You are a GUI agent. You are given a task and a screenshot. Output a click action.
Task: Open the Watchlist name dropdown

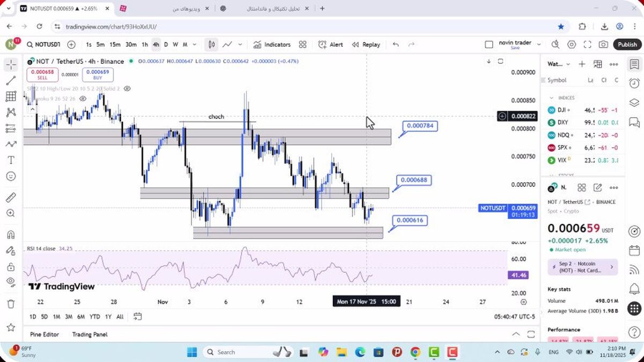(558, 64)
